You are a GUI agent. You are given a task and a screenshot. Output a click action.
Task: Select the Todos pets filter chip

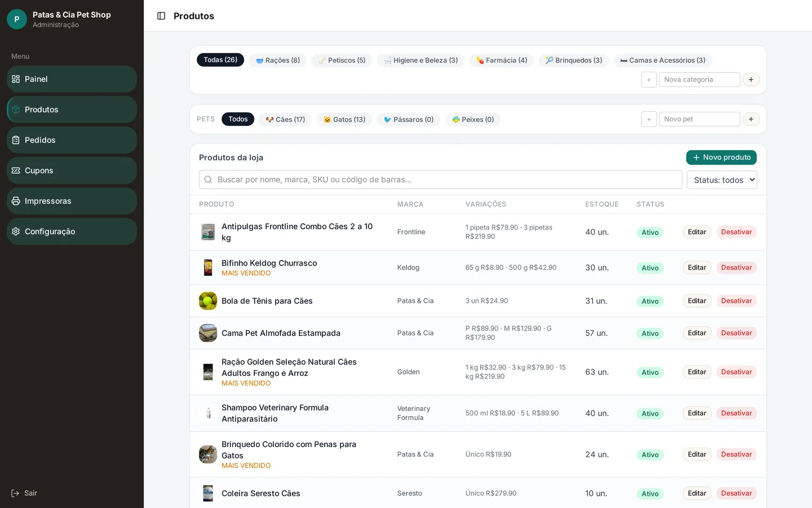click(238, 119)
